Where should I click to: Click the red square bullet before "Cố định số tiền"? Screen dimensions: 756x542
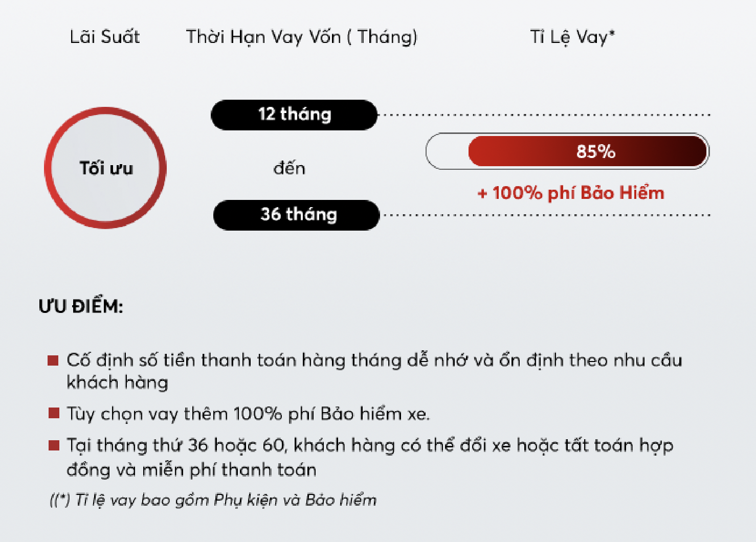pyautogui.click(x=53, y=360)
